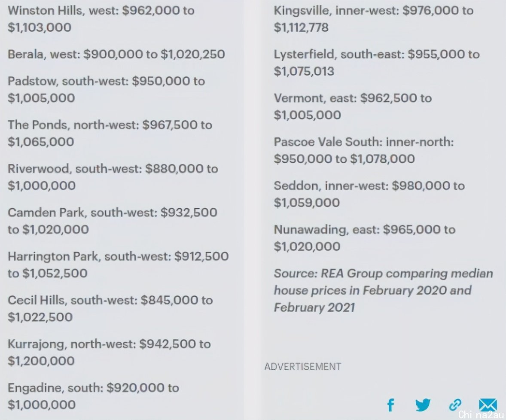Select the Padstow south-west price entry
506x420 pixels.
click(106, 89)
